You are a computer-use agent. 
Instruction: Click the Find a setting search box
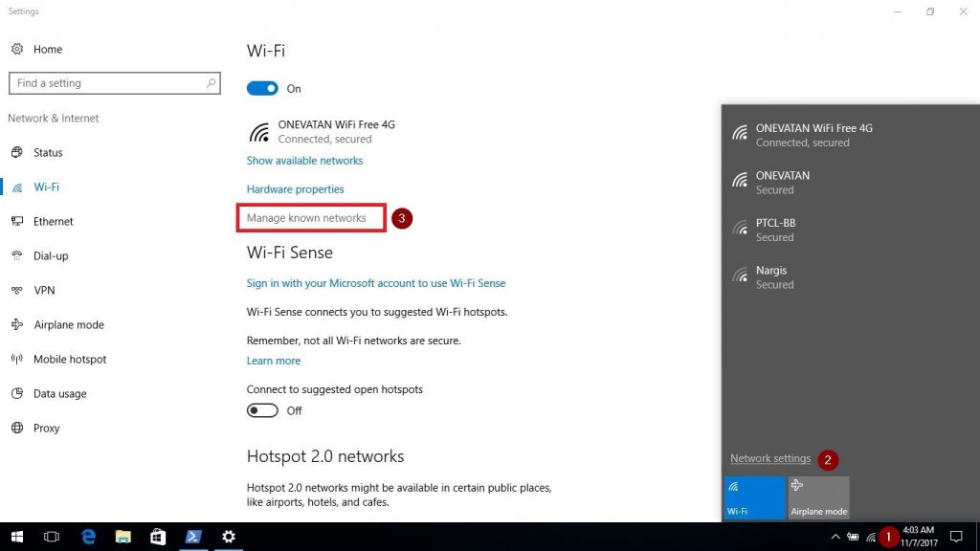pyautogui.click(x=114, y=83)
